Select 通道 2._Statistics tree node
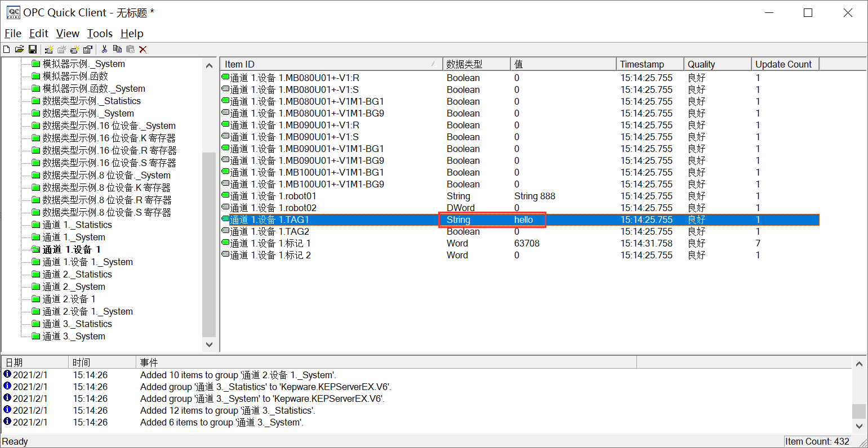Image resolution: width=868 pixels, height=448 pixels. pyautogui.click(x=77, y=275)
